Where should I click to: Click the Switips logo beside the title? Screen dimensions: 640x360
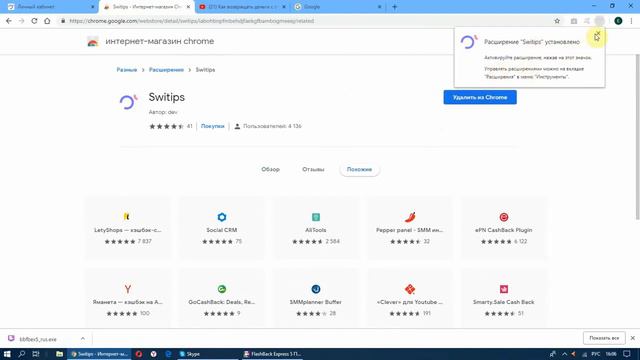point(128,102)
